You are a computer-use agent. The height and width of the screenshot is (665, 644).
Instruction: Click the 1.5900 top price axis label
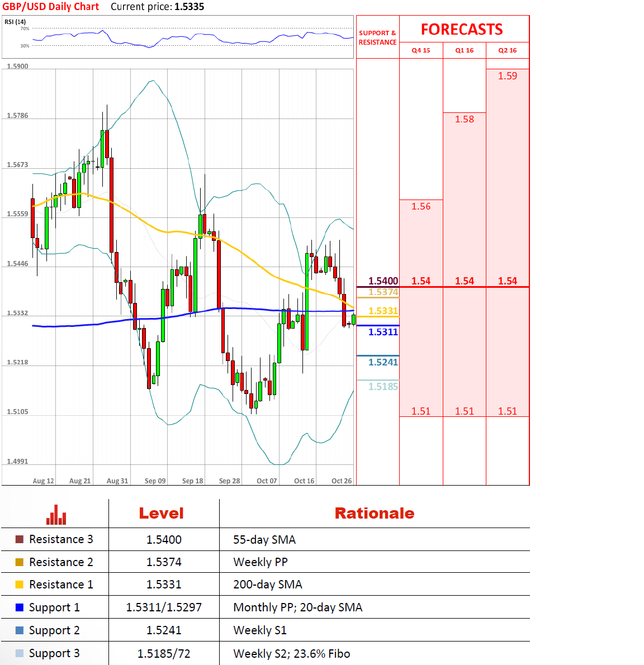(x=17, y=66)
